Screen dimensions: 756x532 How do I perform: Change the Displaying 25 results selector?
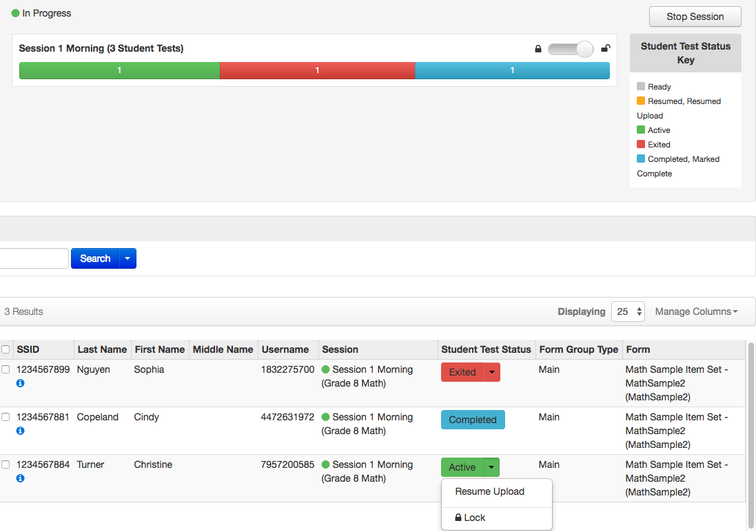tap(628, 311)
